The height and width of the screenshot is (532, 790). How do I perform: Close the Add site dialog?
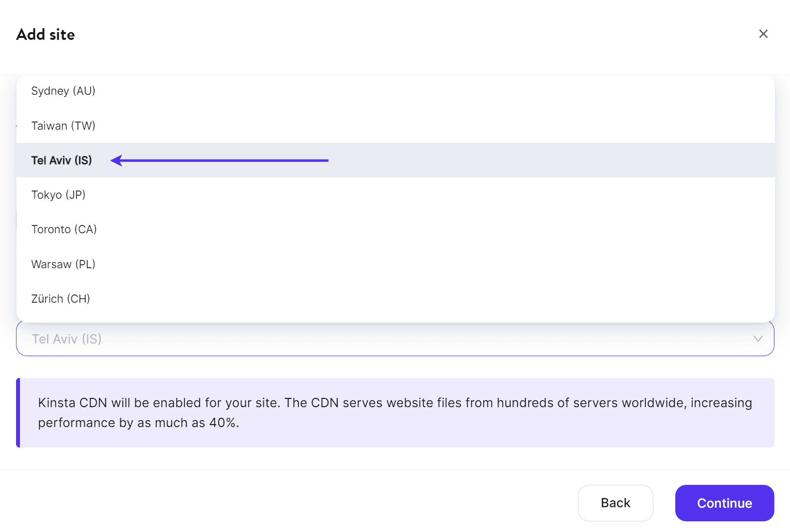coord(763,34)
